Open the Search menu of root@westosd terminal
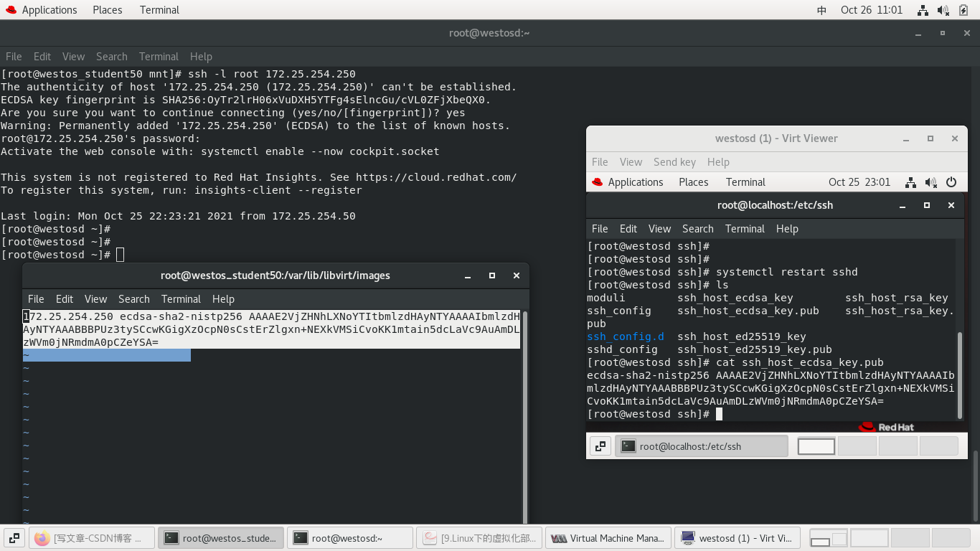Image resolution: width=980 pixels, height=551 pixels. 112,57
